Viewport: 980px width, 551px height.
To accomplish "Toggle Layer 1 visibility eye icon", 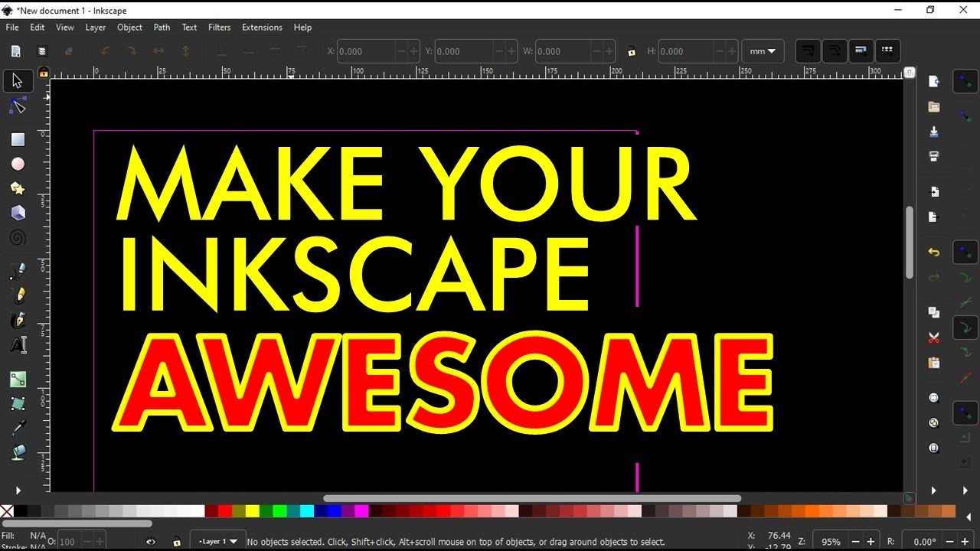I will tap(151, 542).
